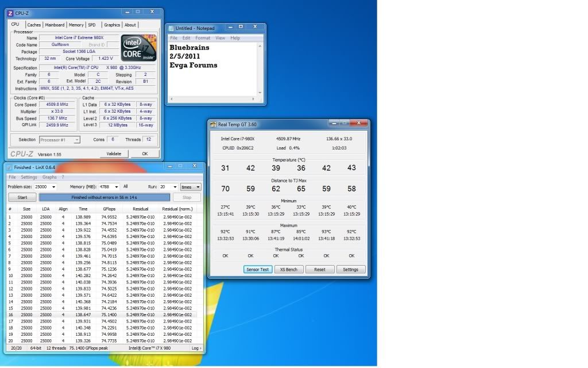
Task: Open the Problem size dropdown
Action: coord(53,187)
